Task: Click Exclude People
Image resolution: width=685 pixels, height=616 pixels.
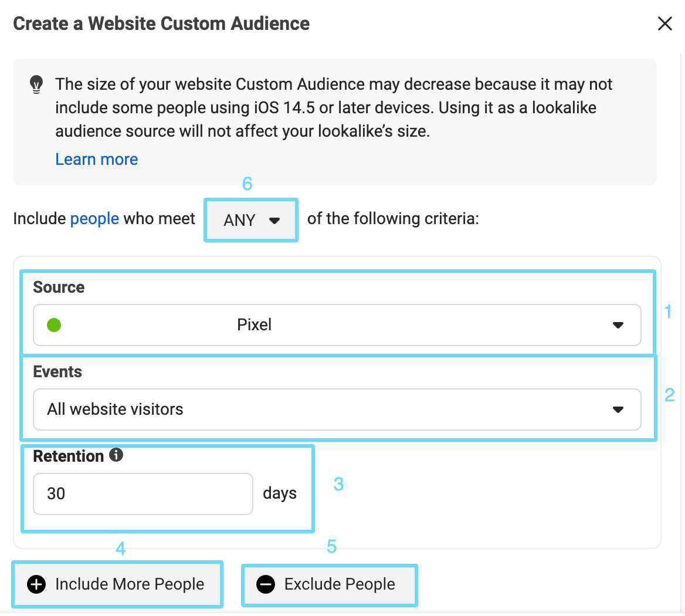Action: (x=329, y=584)
